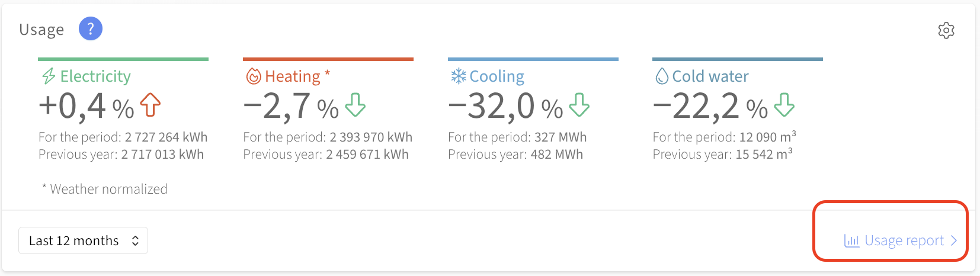Click the green down arrow for Cold water

784,105
